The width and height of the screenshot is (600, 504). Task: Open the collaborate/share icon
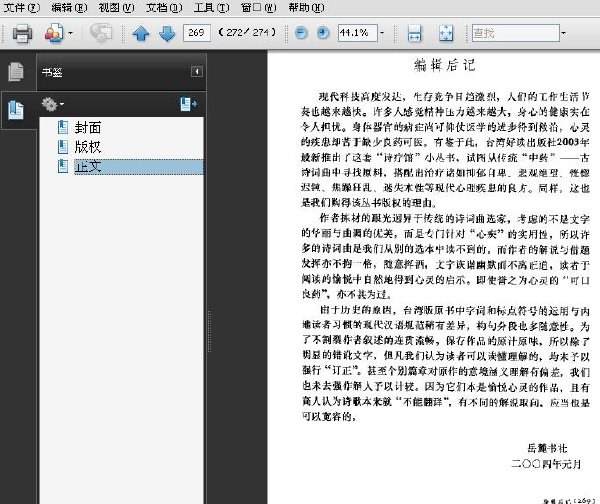(54, 33)
